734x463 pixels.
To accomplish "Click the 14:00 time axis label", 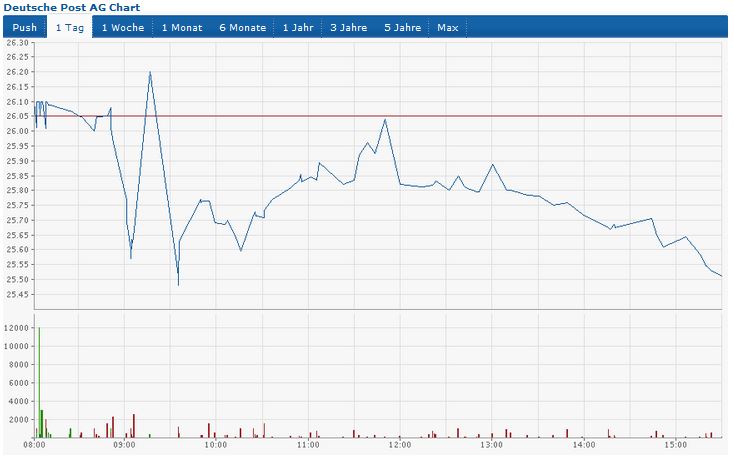I will 584,445.
